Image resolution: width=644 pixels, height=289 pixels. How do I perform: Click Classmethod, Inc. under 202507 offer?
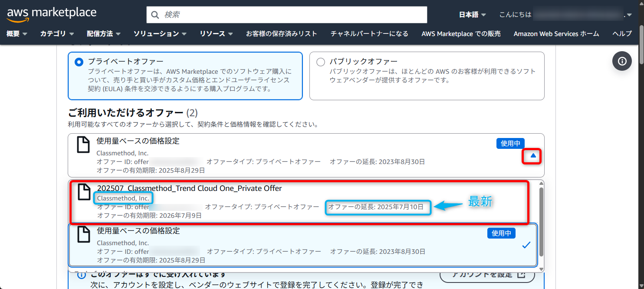tap(123, 198)
